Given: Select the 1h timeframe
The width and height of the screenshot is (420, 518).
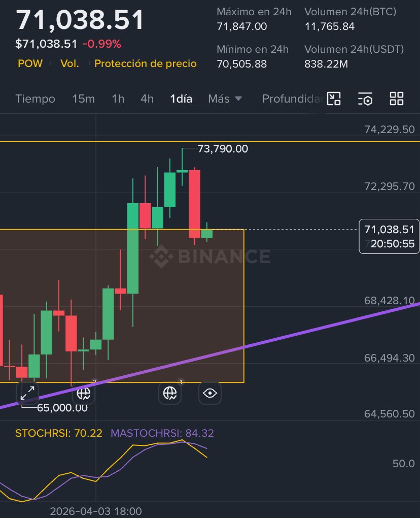Looking at the screenshot, I should pyautogui.click(x=118, y=99).
